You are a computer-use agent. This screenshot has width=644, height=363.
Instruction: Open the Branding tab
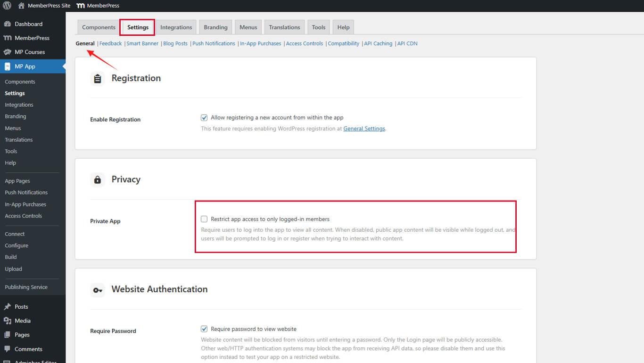[x=215, y=27]
